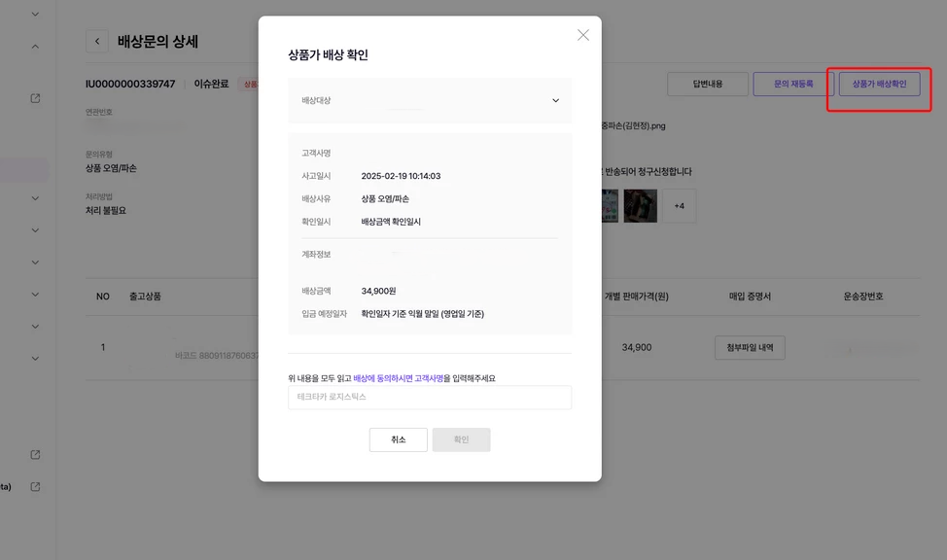The width and height of the screenshot is (947, 560).
Task: Click the 매입 증명서 column header
Action: point(750,296)
